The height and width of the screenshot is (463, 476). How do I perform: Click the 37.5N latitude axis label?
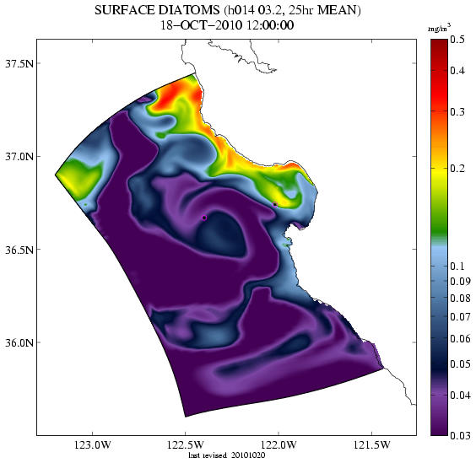coord(19,64)
